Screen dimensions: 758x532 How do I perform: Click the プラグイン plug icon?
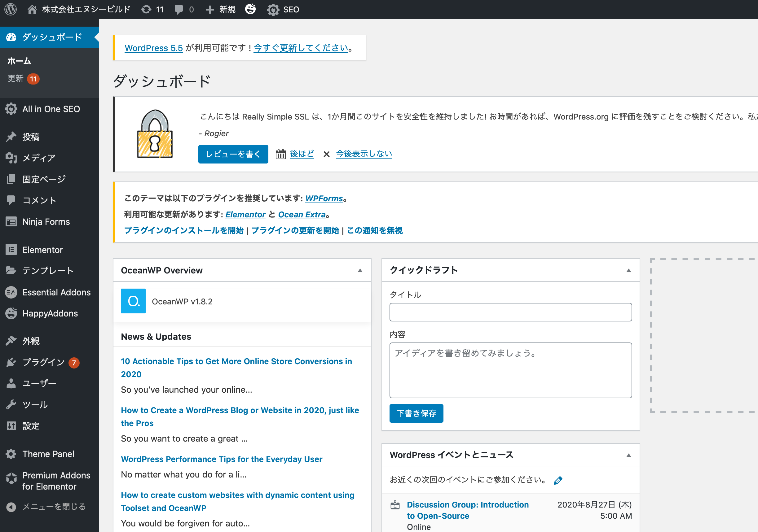11,362
